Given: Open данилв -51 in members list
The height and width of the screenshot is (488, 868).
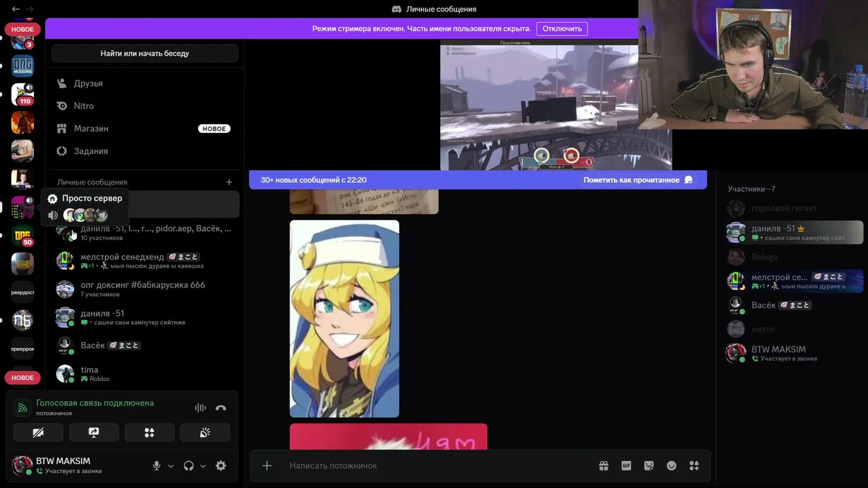Looking at the screenshot, I should pos(793,232).
